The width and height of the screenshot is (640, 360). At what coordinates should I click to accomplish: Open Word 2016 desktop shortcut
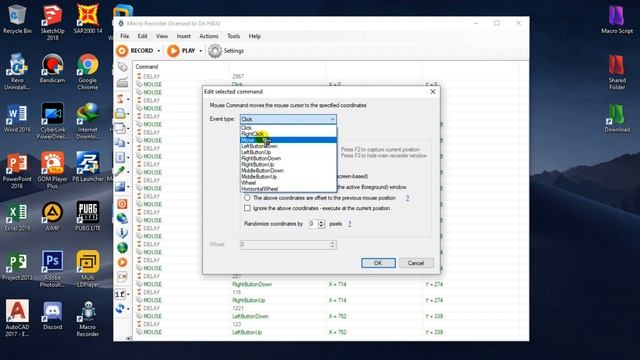click(17, 118)
